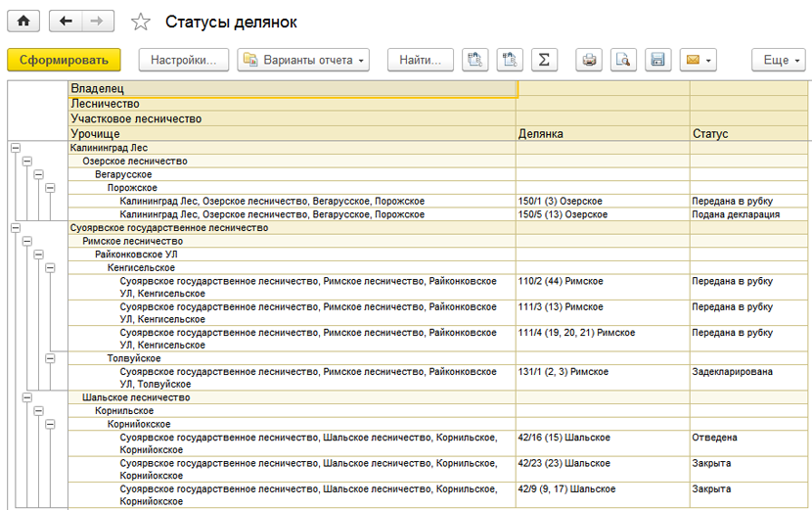Open the Настройки... button
Image resolution: width=812 pixels, height=510 pixels.
coord(183,60)
